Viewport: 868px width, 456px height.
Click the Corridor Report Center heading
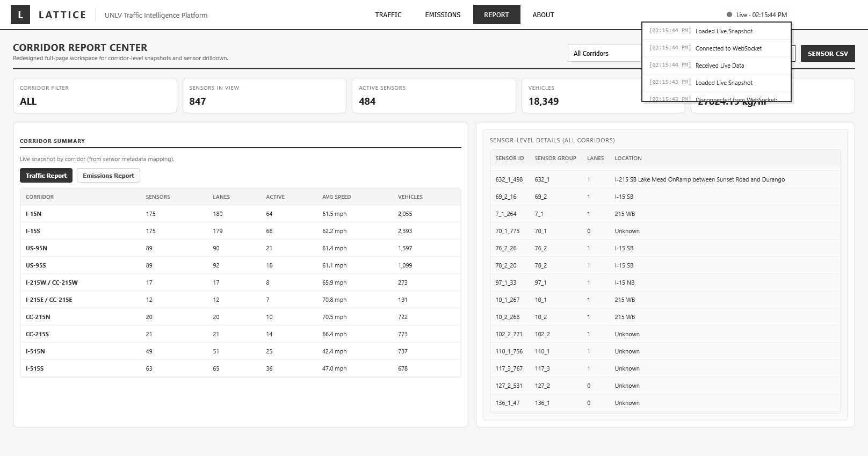[80, 48]
